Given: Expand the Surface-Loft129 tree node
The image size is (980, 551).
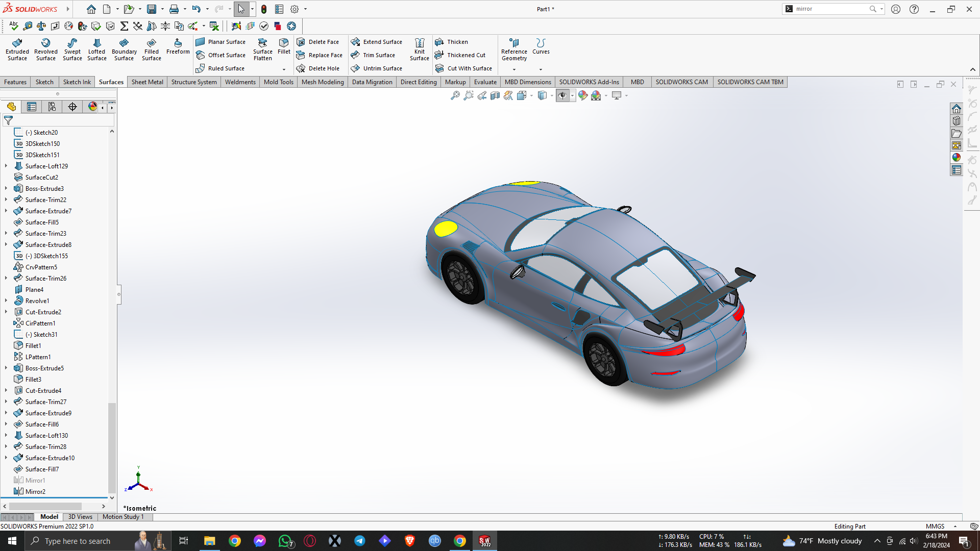Looking at the screenshot, I should [6, 166].
